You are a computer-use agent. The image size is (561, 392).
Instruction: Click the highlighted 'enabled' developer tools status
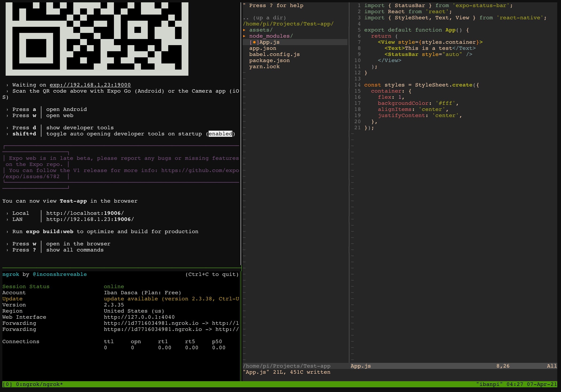220,134
